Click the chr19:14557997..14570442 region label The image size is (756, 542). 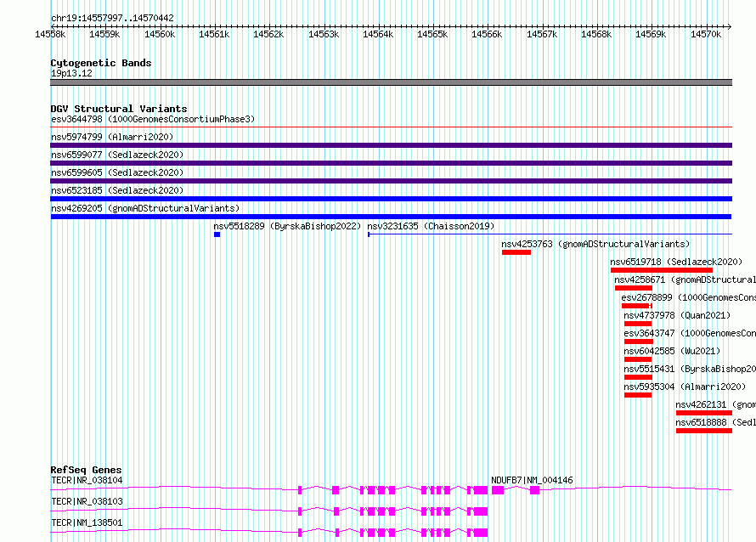coord(112,18)
